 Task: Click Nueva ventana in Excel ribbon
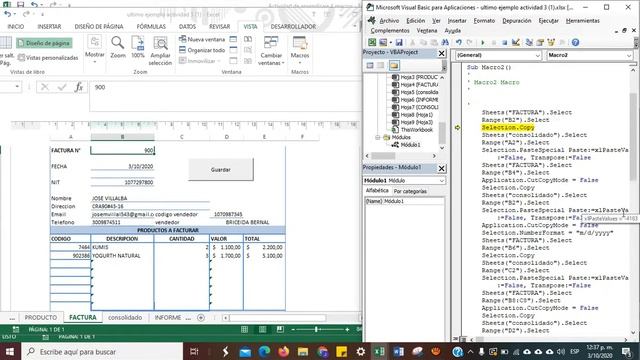click(202, 40)
